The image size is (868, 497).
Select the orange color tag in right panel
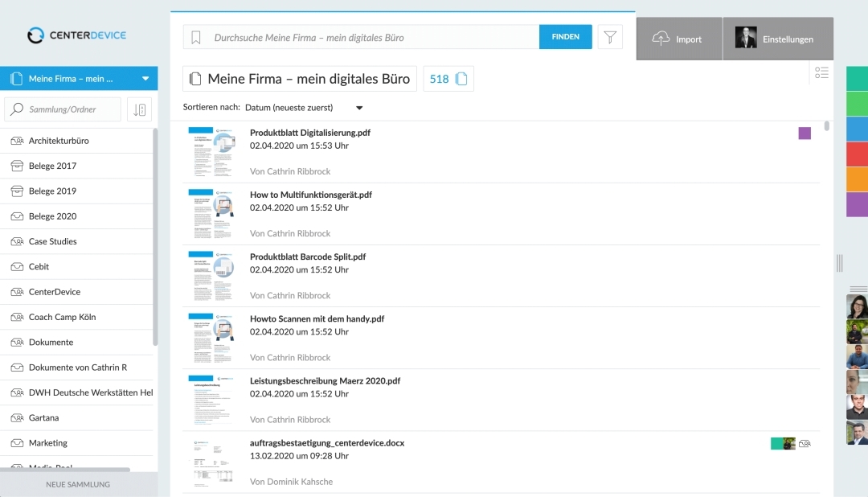click(x=857, y=179)
